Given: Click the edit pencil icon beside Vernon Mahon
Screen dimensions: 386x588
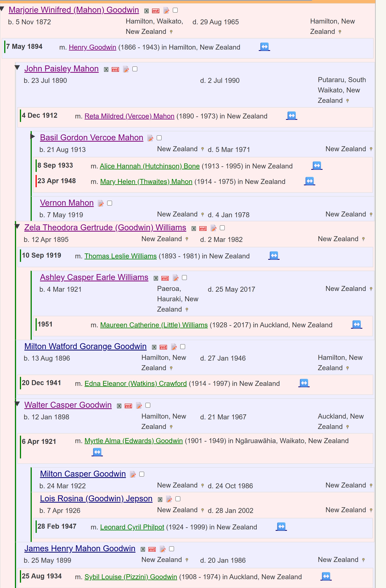Looking at the screenshot, I should pyautogui.click(x=100, y=203).
